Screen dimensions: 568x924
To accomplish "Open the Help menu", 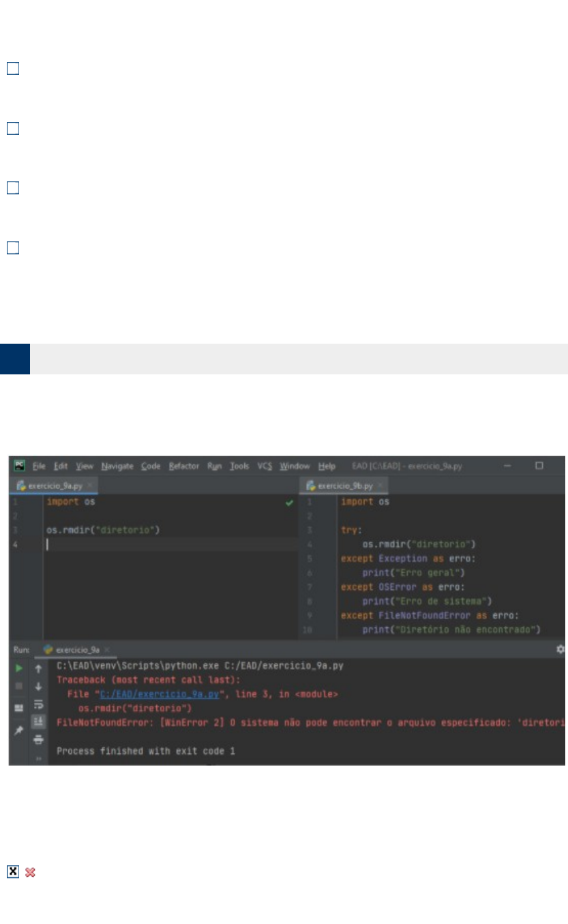I will [x=327, y=466].
